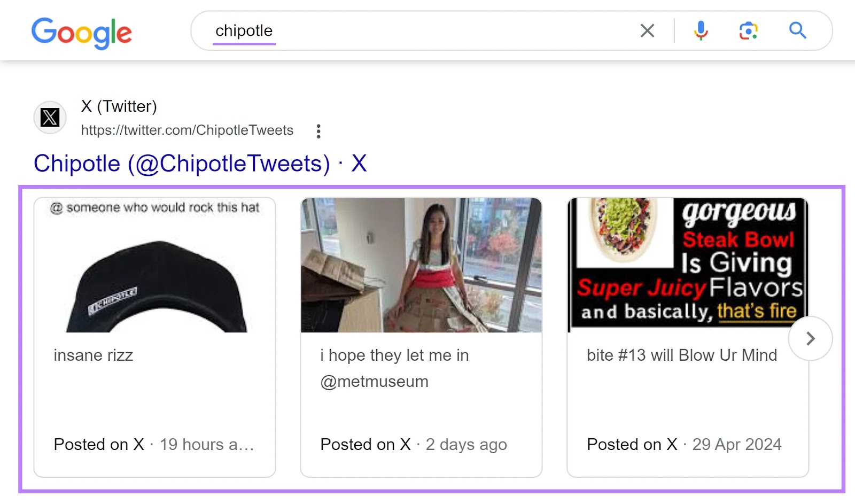Viewport: 855px width, 504px height.
Task: Click the voice search microphone icon
Action: point(701,30)
